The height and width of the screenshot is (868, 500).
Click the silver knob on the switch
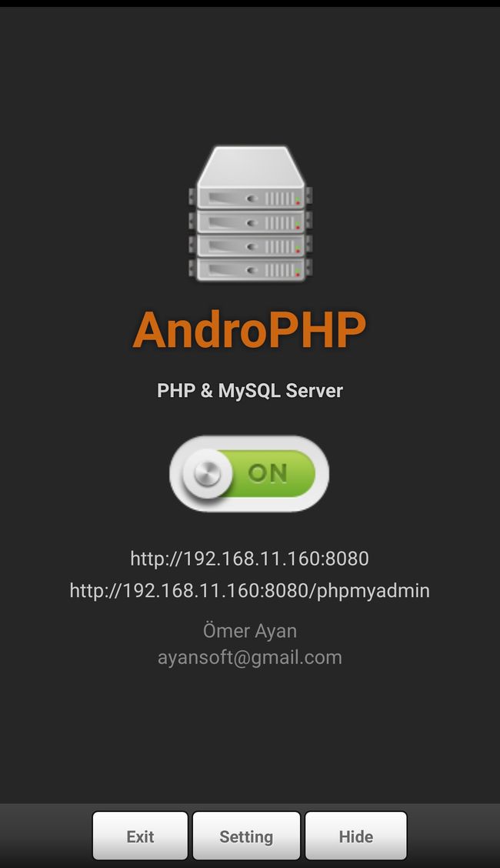(208, 474)
